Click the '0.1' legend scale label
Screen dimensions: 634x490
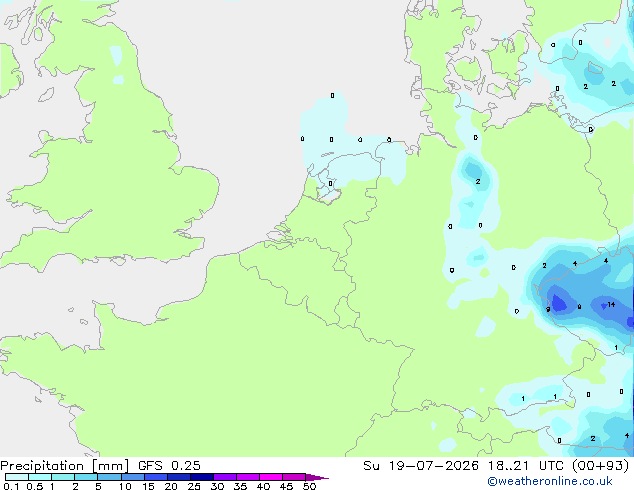(x=9, y=486)
